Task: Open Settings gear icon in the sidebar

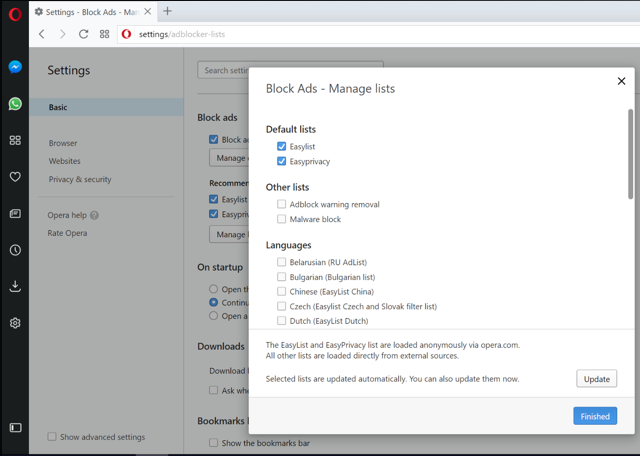Action: pyautogui.click(x=15, y=323)
